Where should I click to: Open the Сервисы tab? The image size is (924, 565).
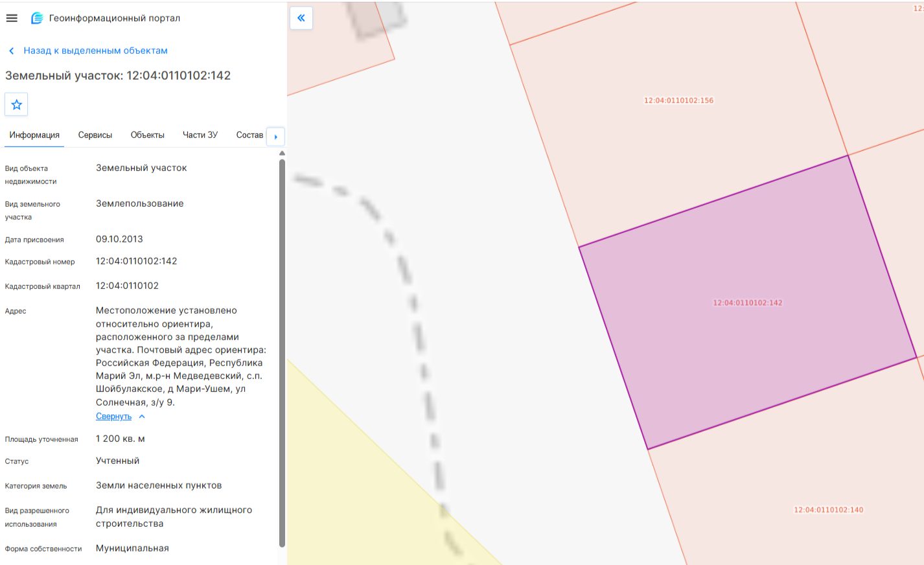[95, 135]
